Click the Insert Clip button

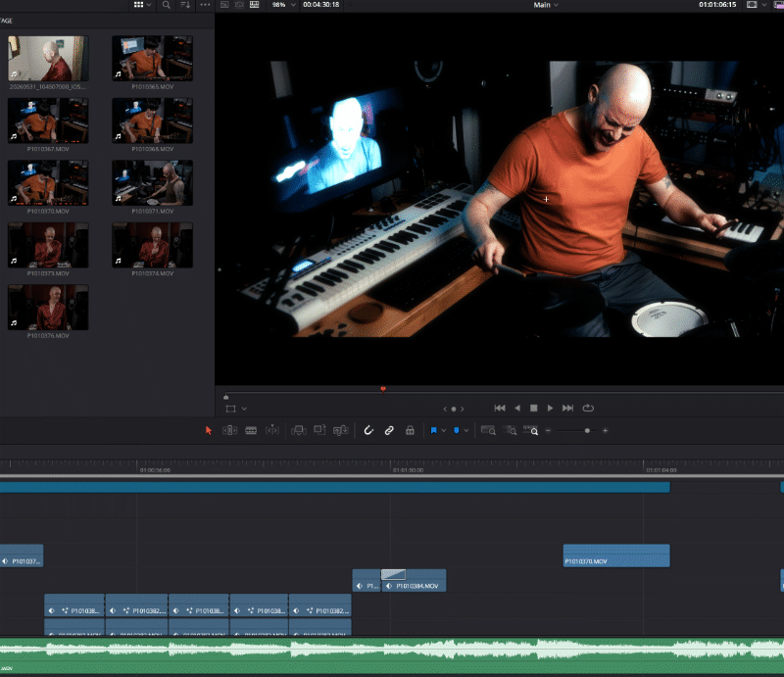click(299, 430)
